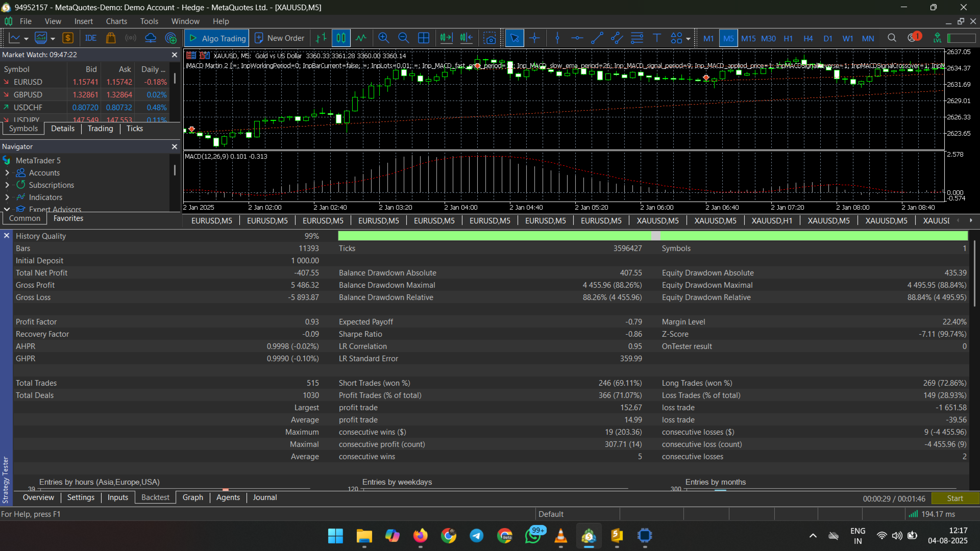Take a chart screenshot with camera icon
Viewport: 980px width, 551px height.
pos(490,38)
